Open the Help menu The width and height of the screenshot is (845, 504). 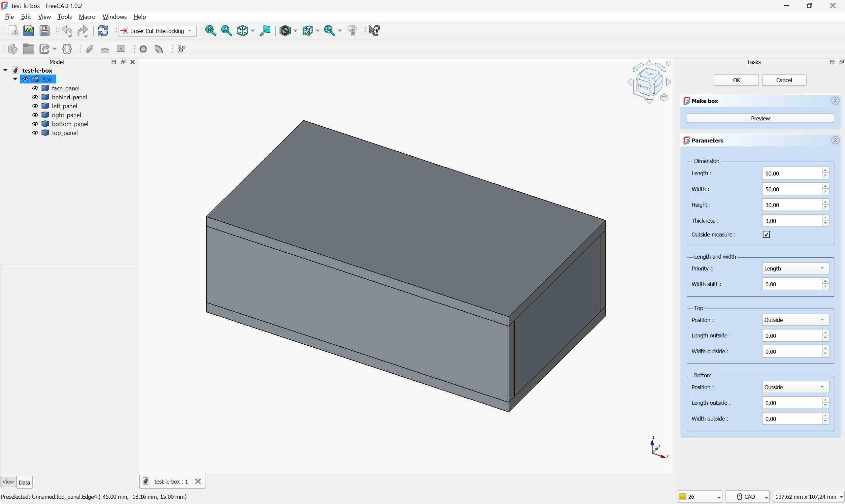pyautogui.click(x=139, y=16)
